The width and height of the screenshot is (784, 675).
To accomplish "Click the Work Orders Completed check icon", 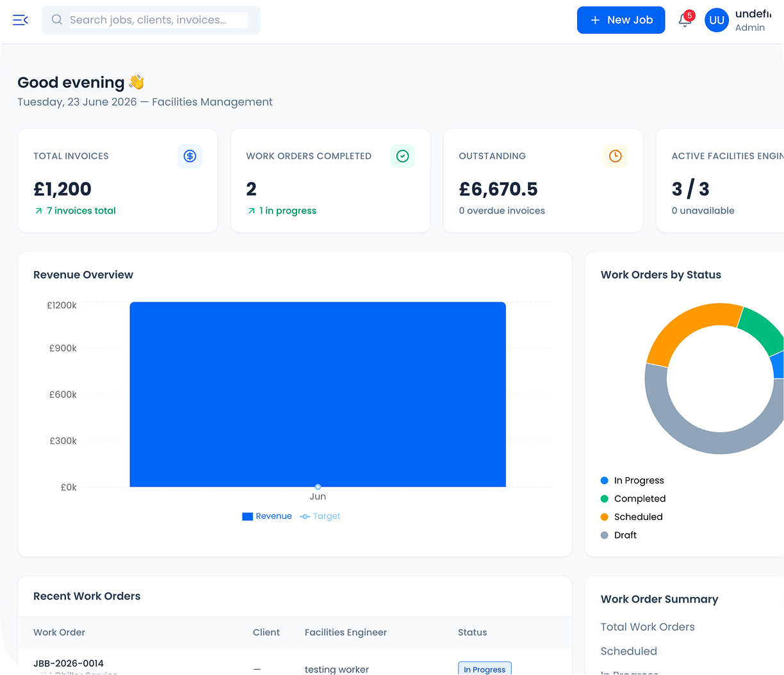I will (x=402, y=156).
